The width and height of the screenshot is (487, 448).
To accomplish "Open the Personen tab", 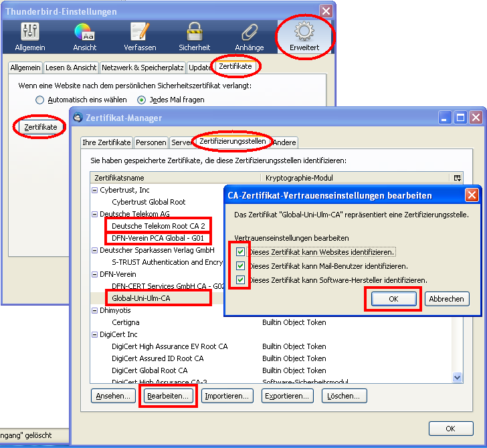I will pos(151,142).
